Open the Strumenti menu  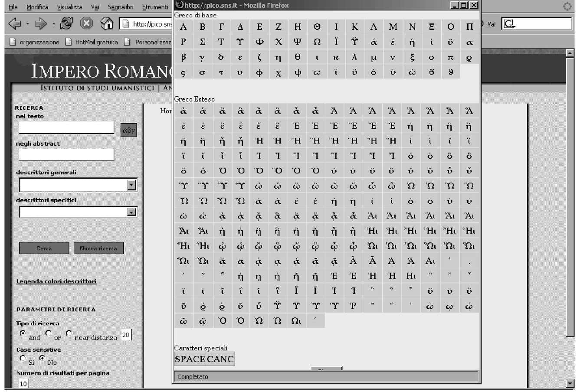click(155, 7)
